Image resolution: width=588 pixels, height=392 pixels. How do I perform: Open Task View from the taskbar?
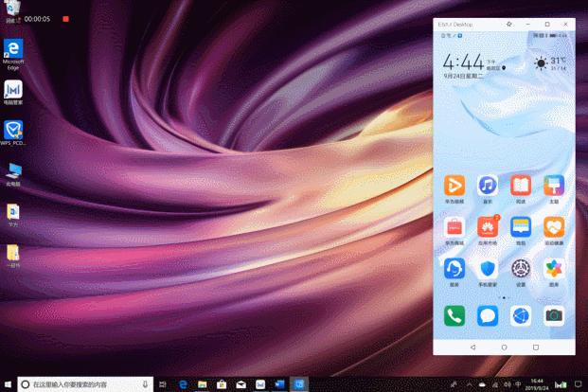tap(163, 384)
